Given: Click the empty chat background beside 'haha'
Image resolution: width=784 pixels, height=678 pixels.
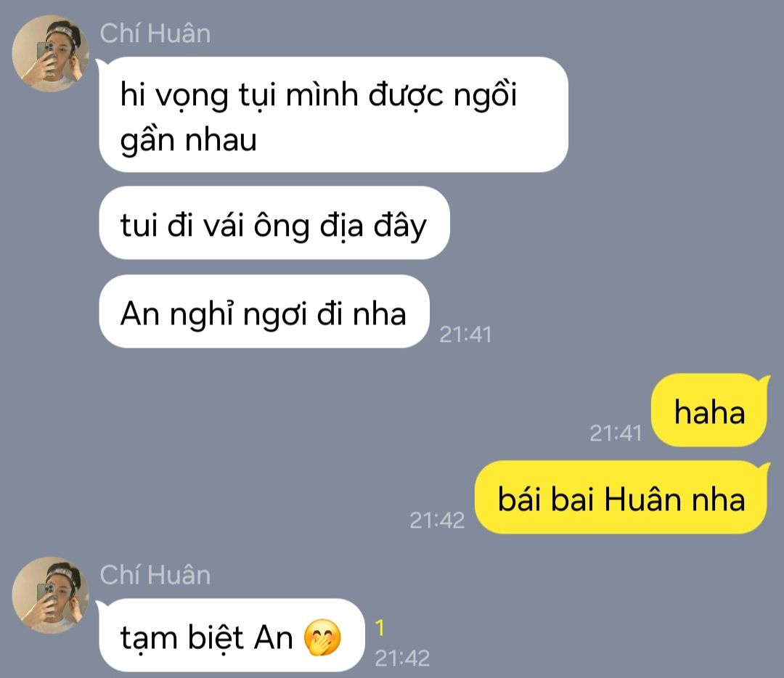Looking at the screenshot, I should [x=350, y=410].
